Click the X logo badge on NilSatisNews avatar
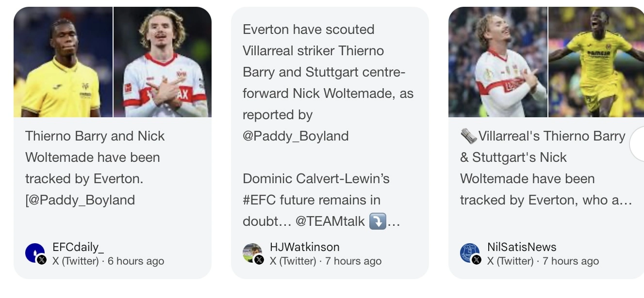Screen dimensions: 644x298 coord(477,260)
